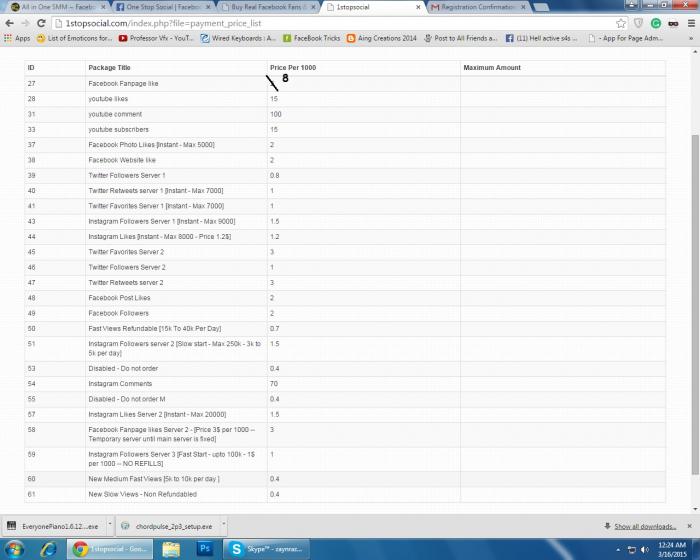Show hidden system tray icons
Image resolution: width=700 pixels, height=560 pixels.
[618, 550]
